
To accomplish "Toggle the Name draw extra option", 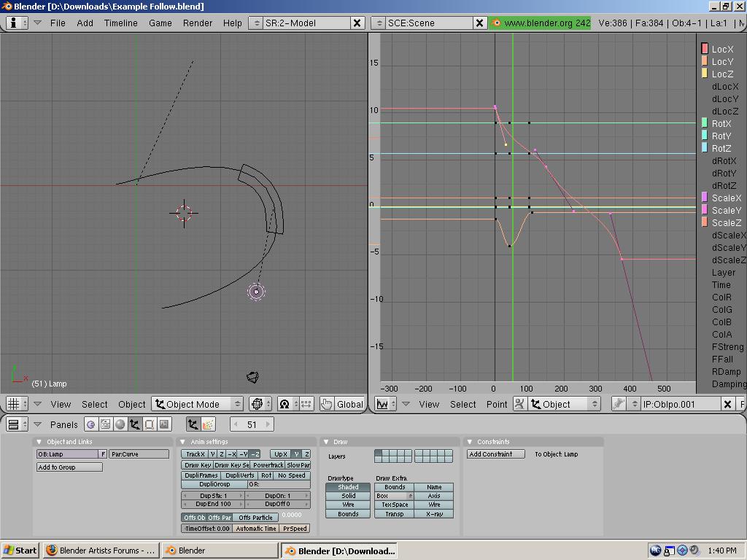I will pos(434,487).
